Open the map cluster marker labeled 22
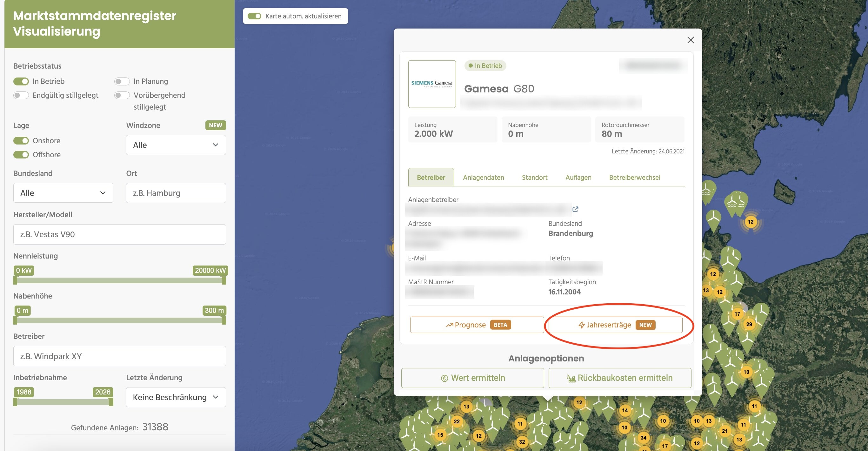Viewport: 868px width, 451px height. coord(457,421)
